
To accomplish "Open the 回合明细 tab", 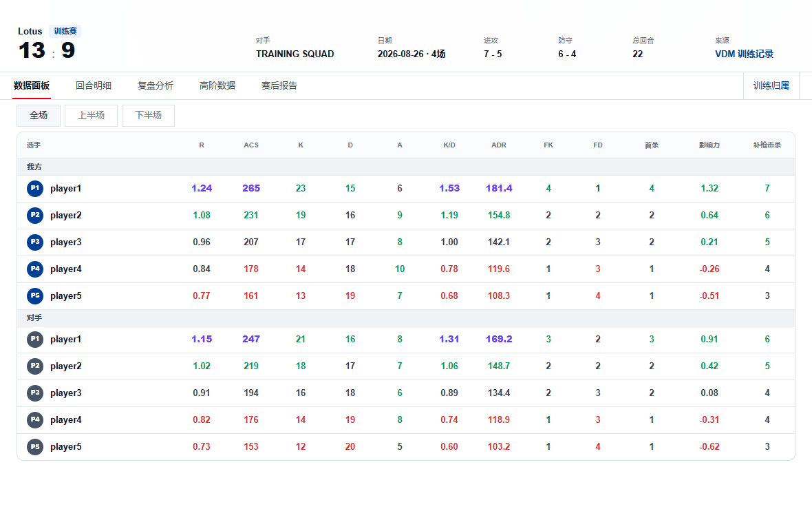I will (x=94, y=85).
